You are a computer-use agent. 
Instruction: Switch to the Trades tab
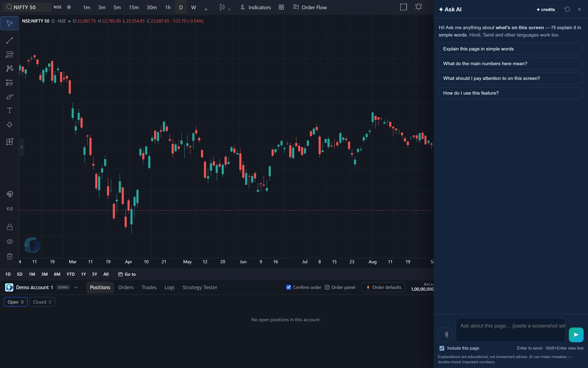point(149,287)
